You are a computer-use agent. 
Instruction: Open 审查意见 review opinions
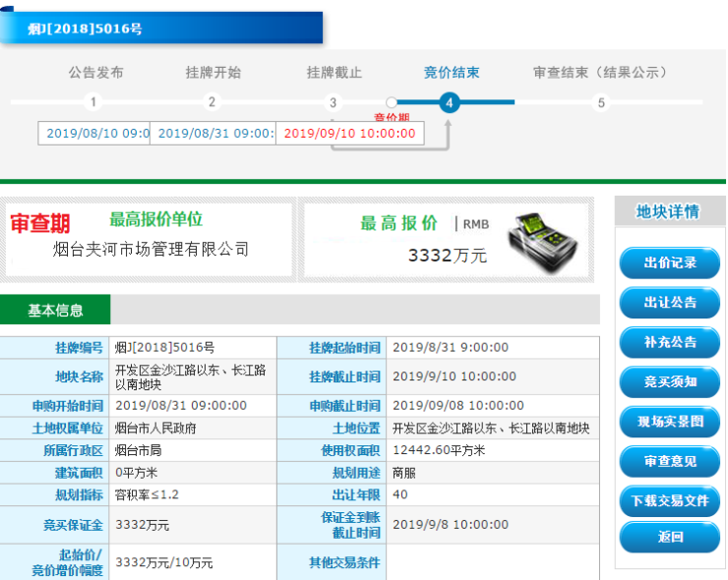(x=669, y=459)
